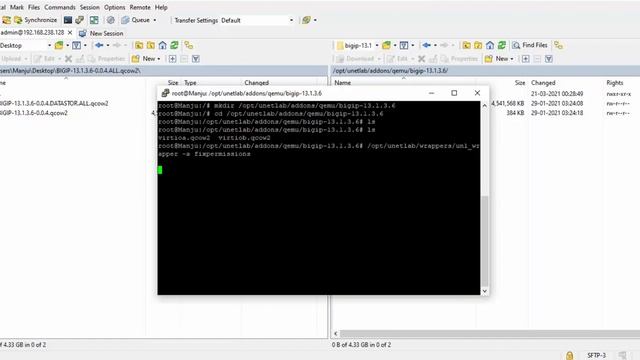Open the Help menu
The width and height of the screenshot is (640, 360).
tap(161, 7)
